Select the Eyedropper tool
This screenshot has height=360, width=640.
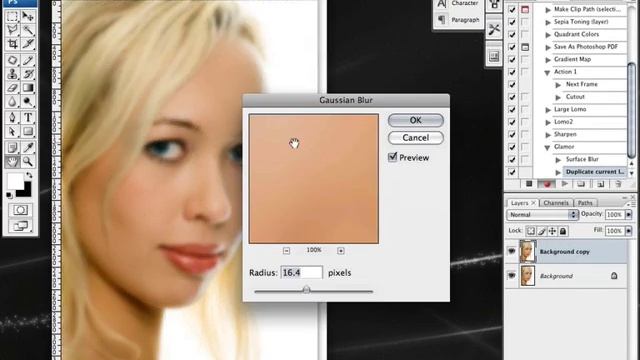point(28,147)
